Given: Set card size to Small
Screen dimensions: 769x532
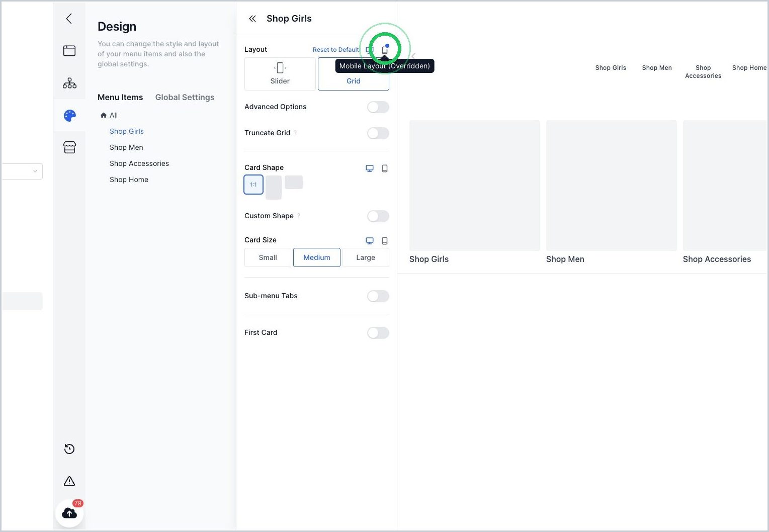Looking at the screenshot, I should [268, 257].
